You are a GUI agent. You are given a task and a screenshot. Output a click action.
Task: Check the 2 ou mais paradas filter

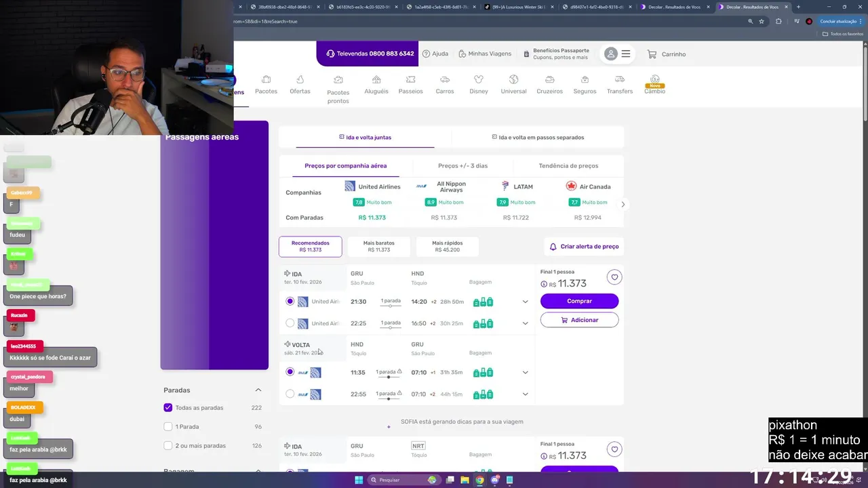(168, 445)
